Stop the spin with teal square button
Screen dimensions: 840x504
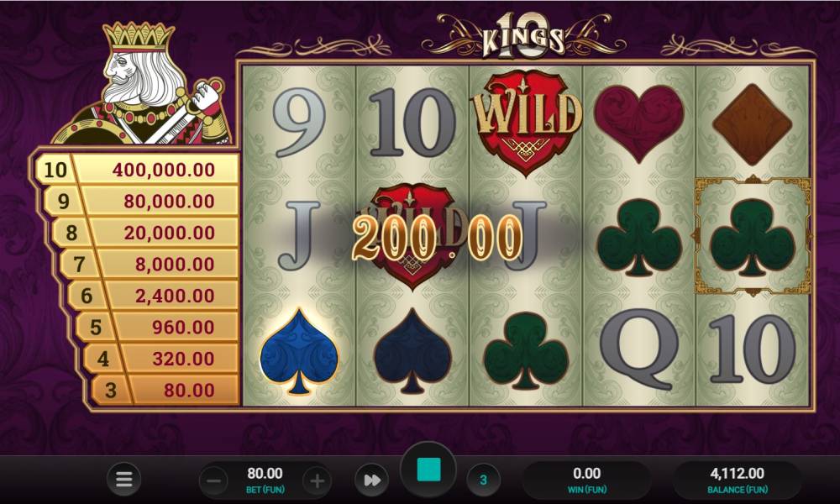click(x=428, y=470)
